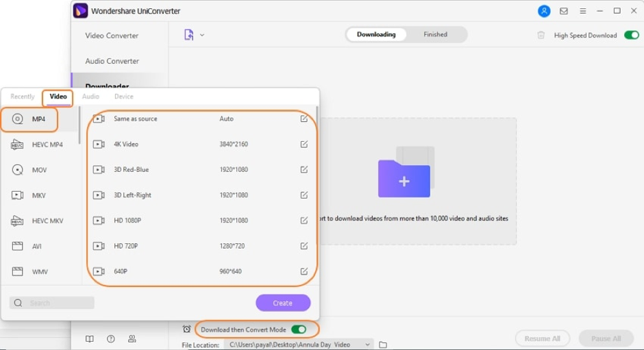Click the format Search field
Screen dimensions: 644x350
pyautogui.click(x=53, y=303)
